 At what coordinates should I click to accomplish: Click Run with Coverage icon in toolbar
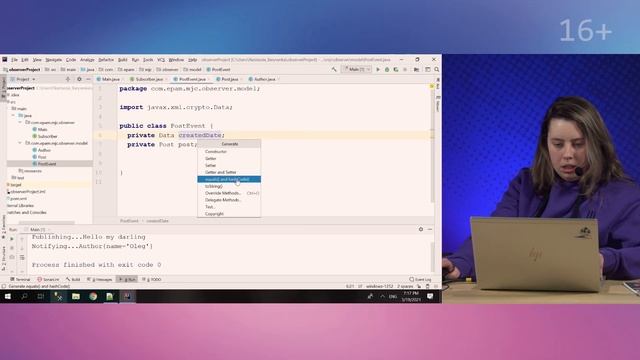(x=396, y=70)
